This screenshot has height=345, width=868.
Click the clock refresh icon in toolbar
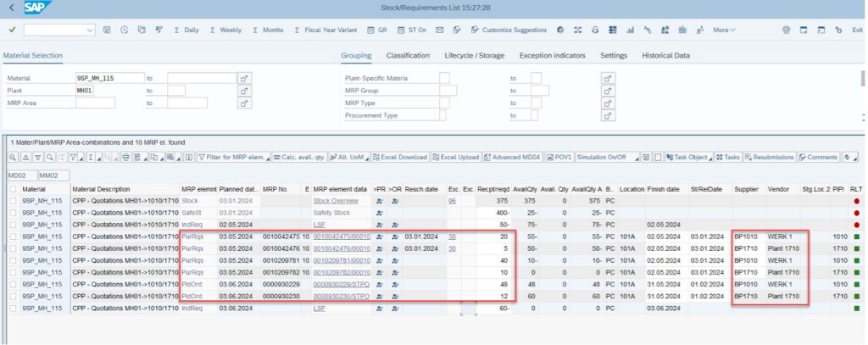tap(124, 30)
